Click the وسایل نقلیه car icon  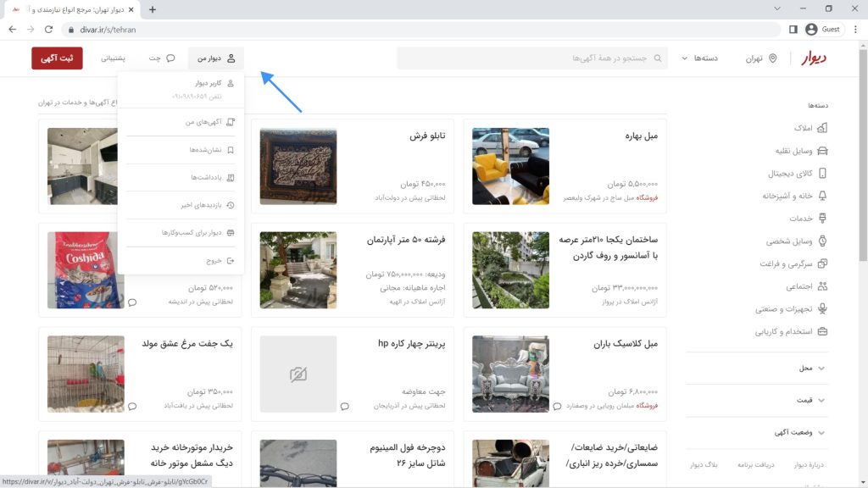pos(822,151)
